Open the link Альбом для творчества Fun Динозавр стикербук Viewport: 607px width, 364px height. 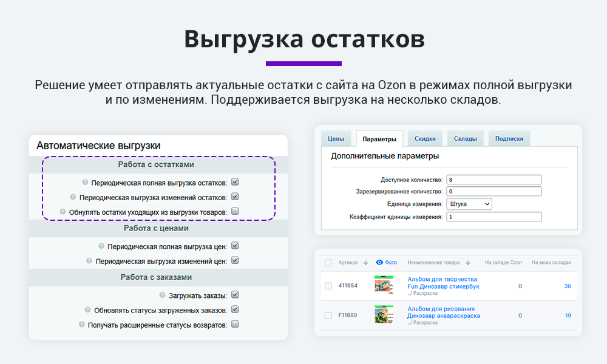tap(443, 282)
